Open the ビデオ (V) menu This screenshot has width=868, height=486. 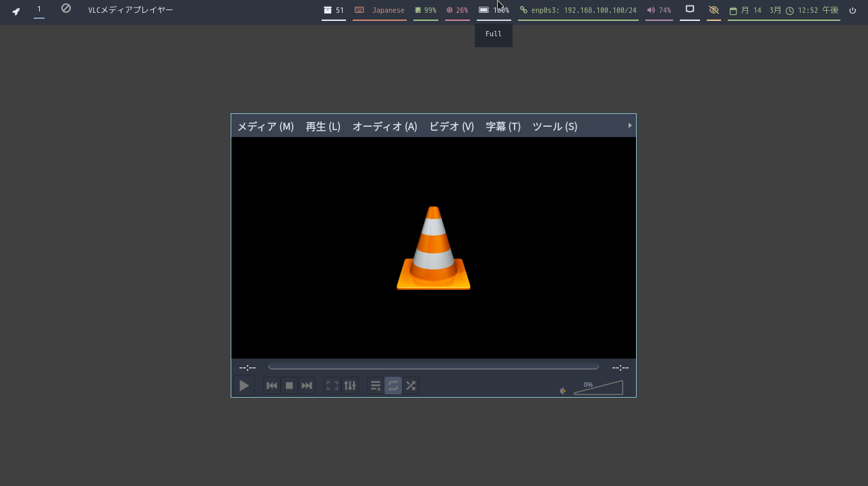(452, 126)
